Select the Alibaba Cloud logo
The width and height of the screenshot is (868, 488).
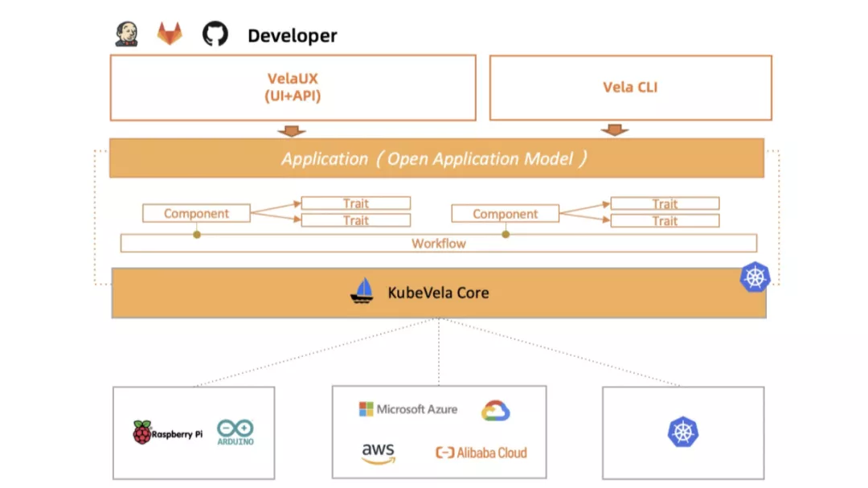tap(481, 453)
